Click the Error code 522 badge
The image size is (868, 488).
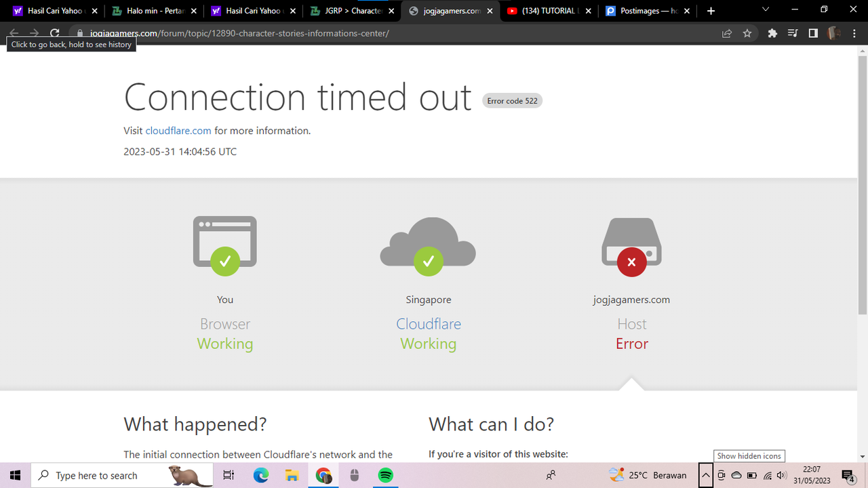point(512,101)
